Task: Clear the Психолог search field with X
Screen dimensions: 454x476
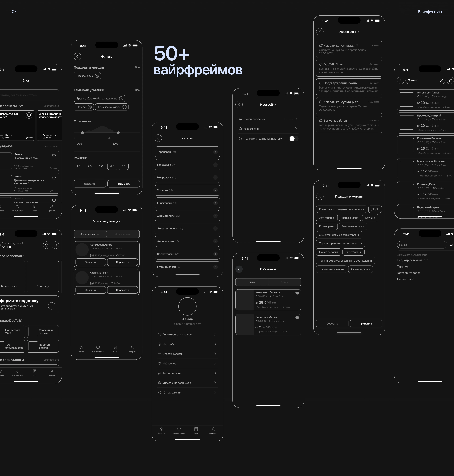Action: coord(441,80)
